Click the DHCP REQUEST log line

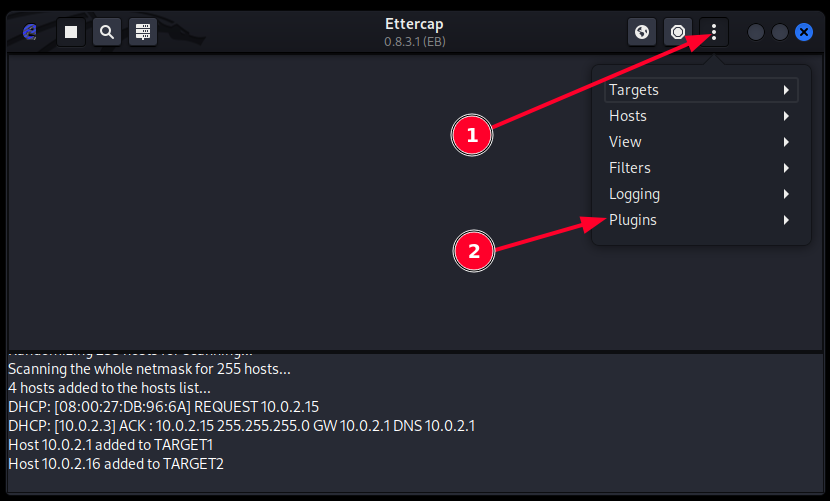pyautogui.click(x=163, y=406)
